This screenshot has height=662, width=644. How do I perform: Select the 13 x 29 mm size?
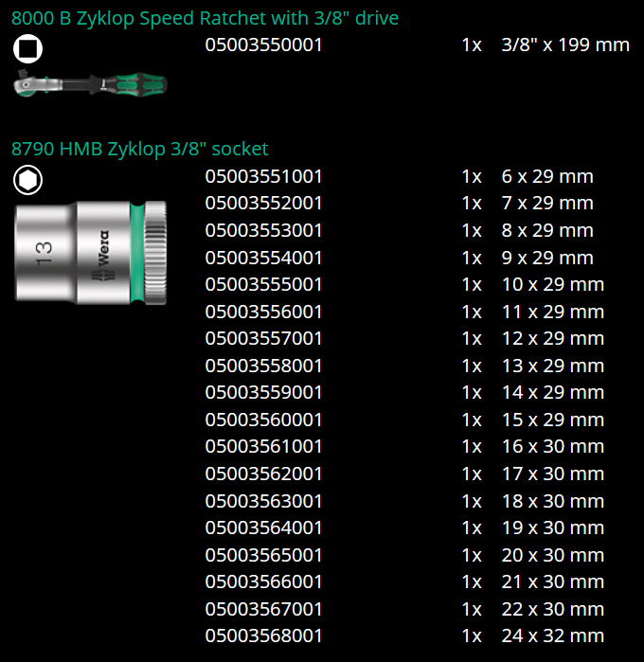point(552,366)
